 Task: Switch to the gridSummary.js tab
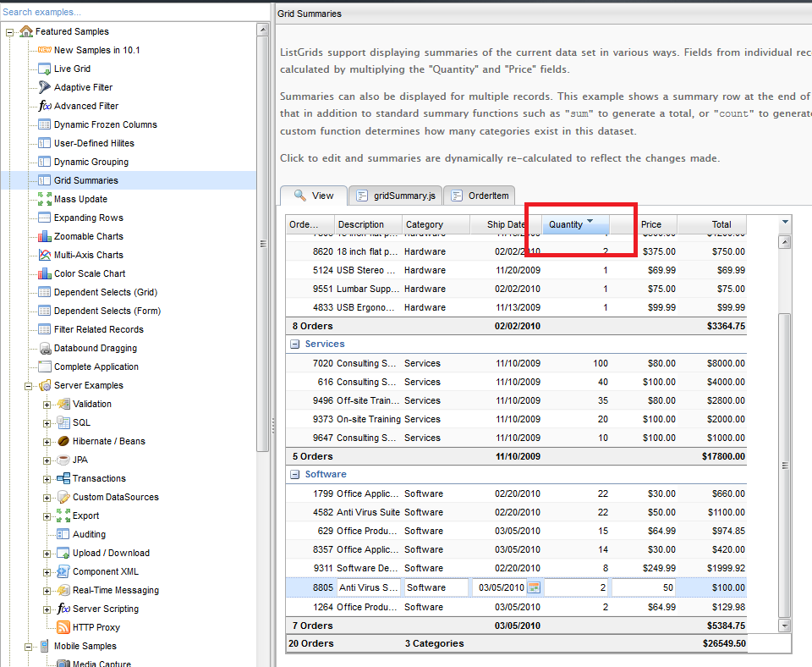pyautogui.click(x=395, y=196)
